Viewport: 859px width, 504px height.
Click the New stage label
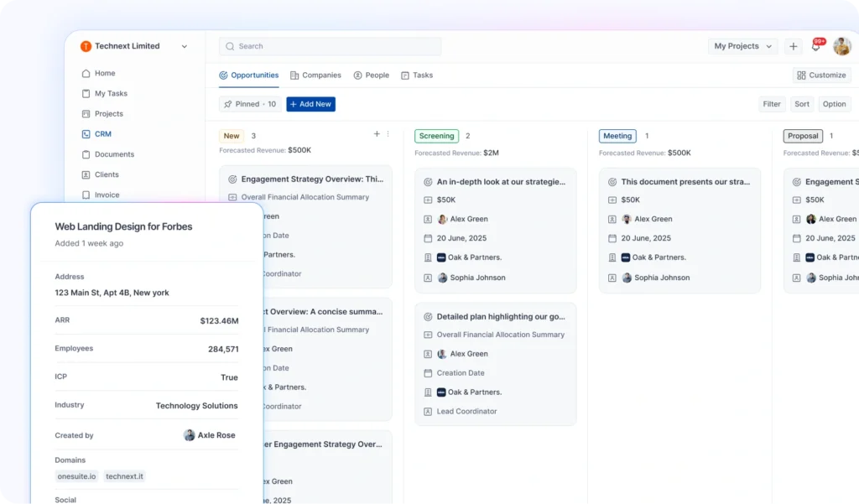(232, 136)
